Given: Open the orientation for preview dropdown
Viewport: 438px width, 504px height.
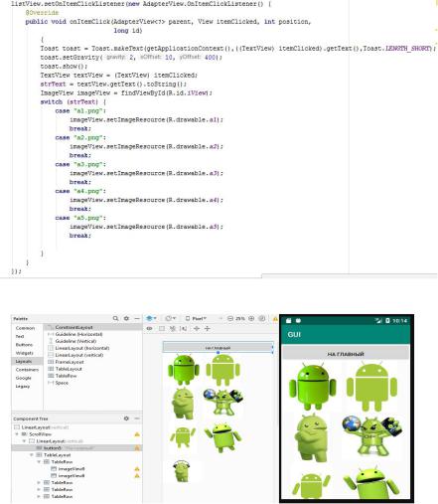Looking at the screenshot, I should tap(170, 318).
